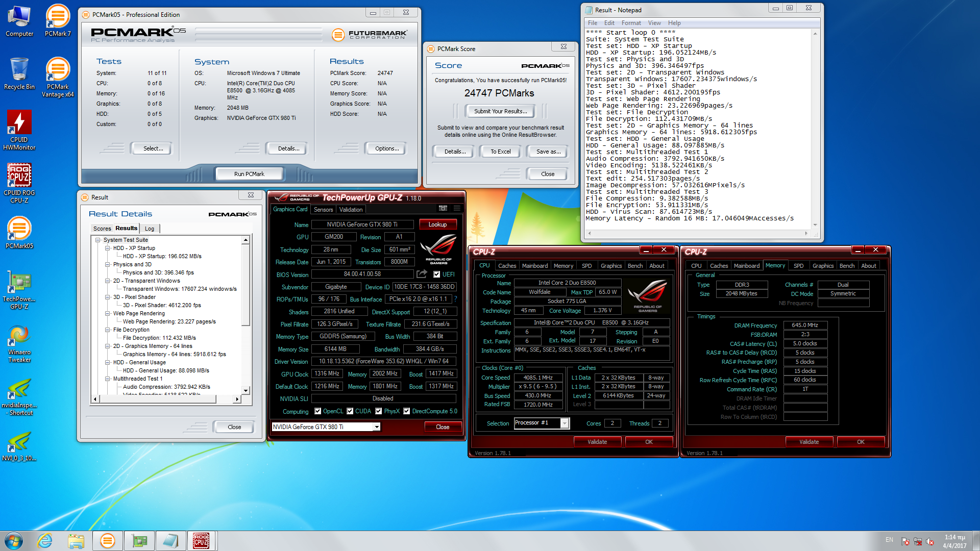This screenshot has width=980, height=551.
Task: Launch PCMark Vantage x64 shortcut
Action: pos(58,78)
